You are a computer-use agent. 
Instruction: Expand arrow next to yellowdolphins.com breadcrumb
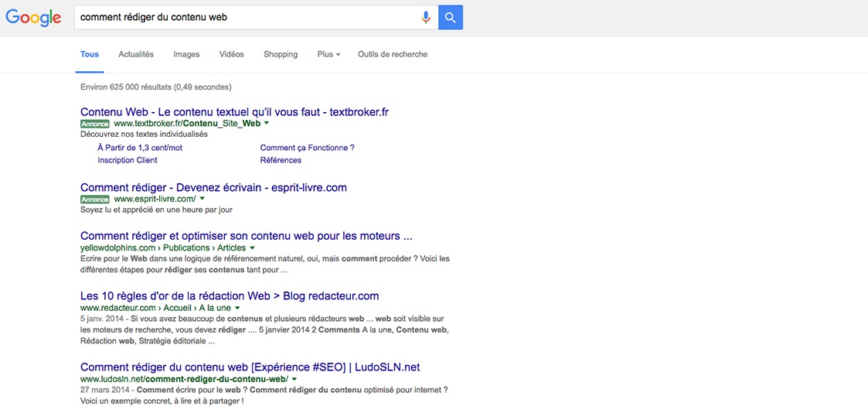(x=253, y=247)
